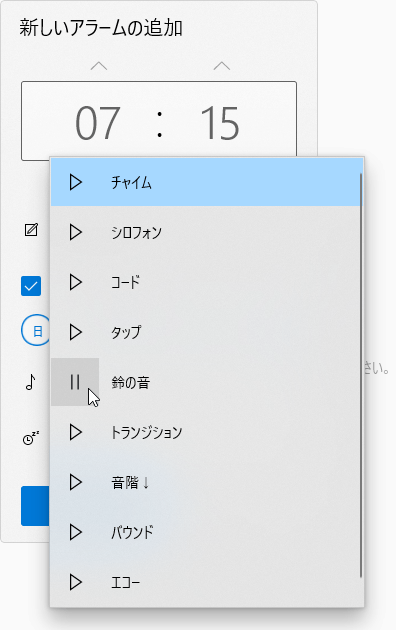
Task: Play the エコー sound preview
Action: (75, 582)
